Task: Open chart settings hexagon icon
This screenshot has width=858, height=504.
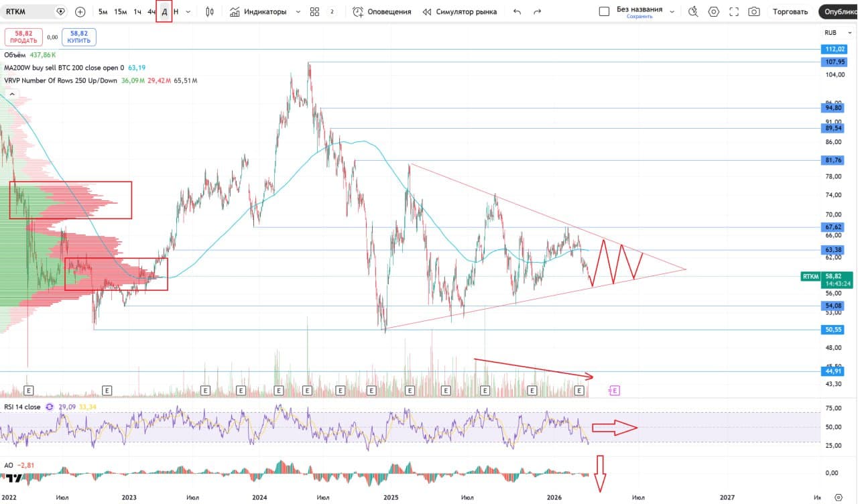Action: pos(714,11)
